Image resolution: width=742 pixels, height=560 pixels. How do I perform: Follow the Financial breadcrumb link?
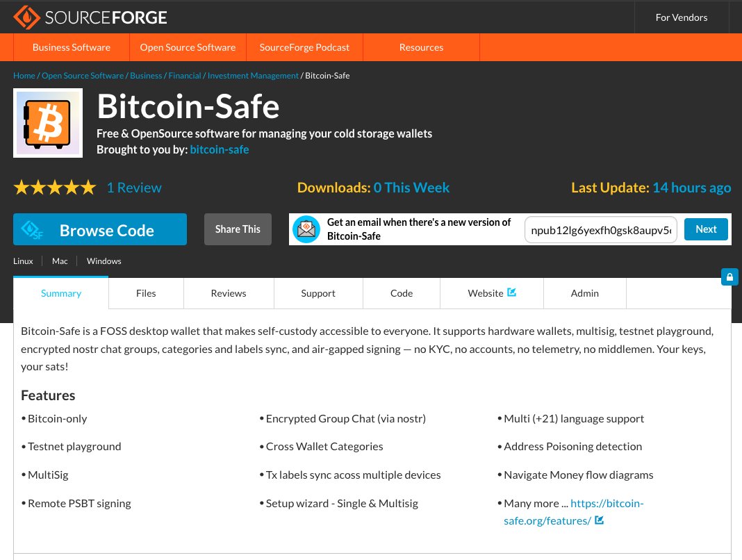(185, 75)
